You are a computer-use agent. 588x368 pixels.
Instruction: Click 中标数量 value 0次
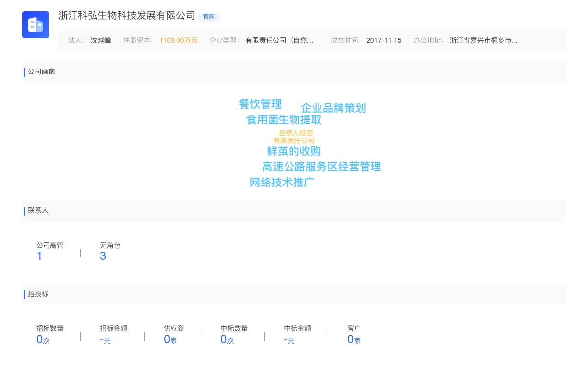(227, 340)
